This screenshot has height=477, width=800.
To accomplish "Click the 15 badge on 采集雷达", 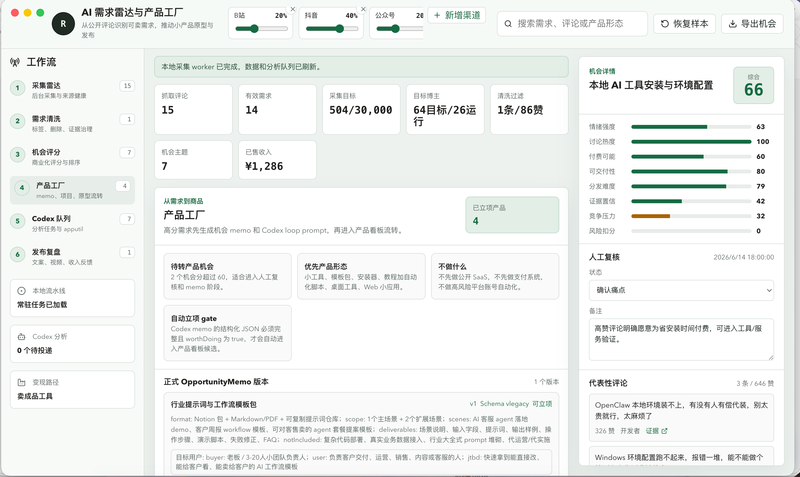I will tap(127, 86).
